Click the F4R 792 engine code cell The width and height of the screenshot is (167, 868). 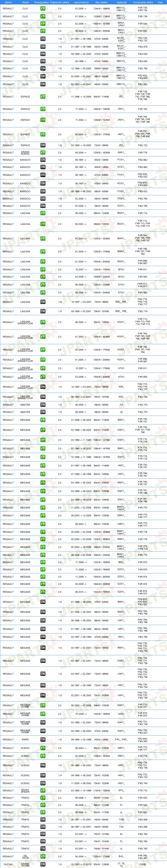143,109
